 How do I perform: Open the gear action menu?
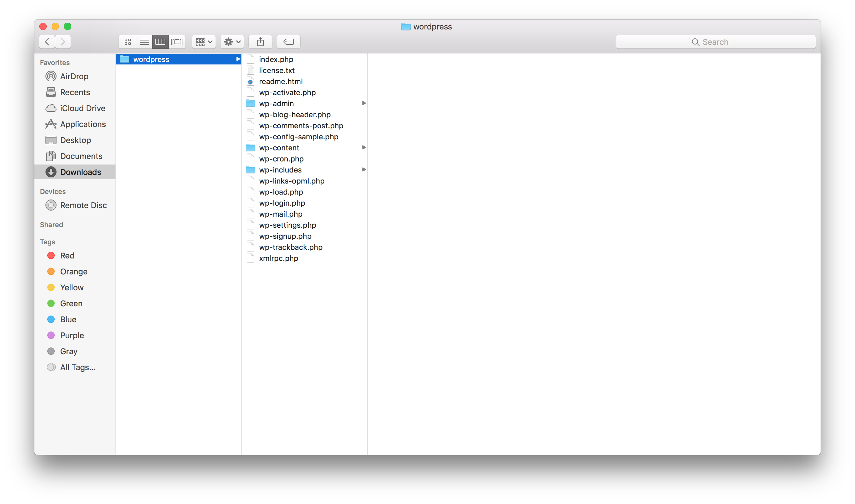(x=232, y=42)
